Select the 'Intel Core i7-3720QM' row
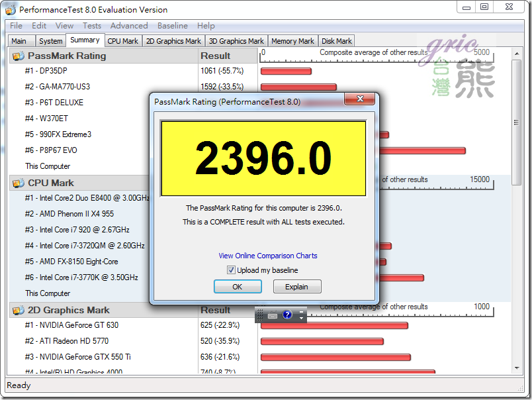This screenshot has height=400, width=532. pyautogui.click(x=85, y=246)
